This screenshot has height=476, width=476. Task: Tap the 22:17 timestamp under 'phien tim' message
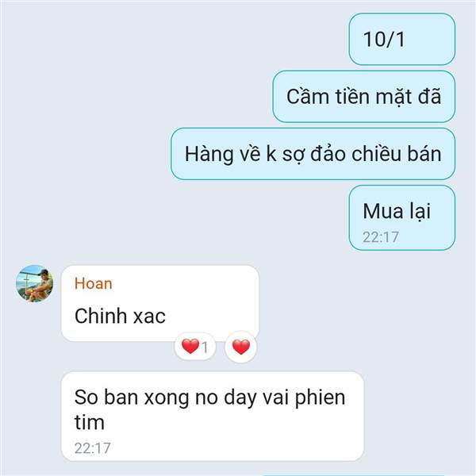coord(92,448)
